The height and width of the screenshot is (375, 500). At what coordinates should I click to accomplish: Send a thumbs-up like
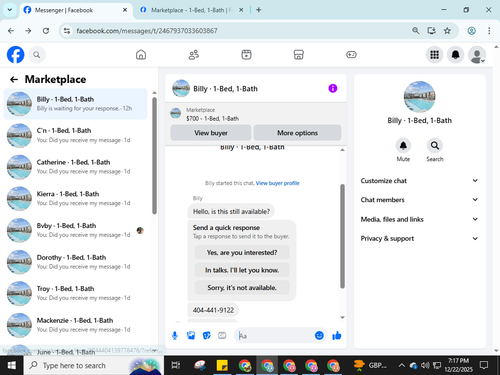(337, 336)
